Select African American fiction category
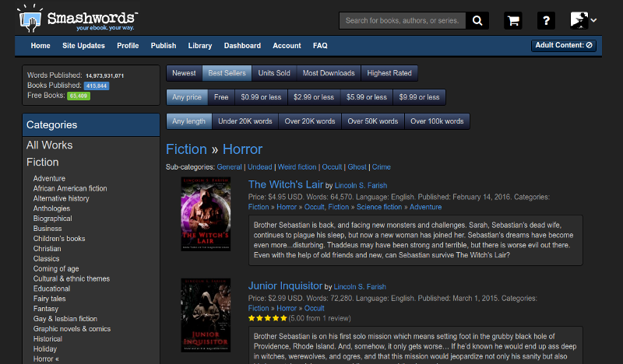Viewport: 623px width, 364px height. [x=70, y=188]
